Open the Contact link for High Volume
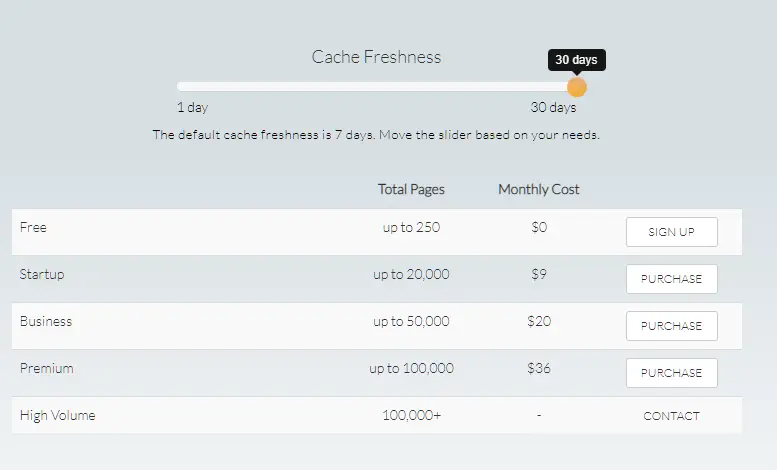777x470 pixels. click(671, 416)
